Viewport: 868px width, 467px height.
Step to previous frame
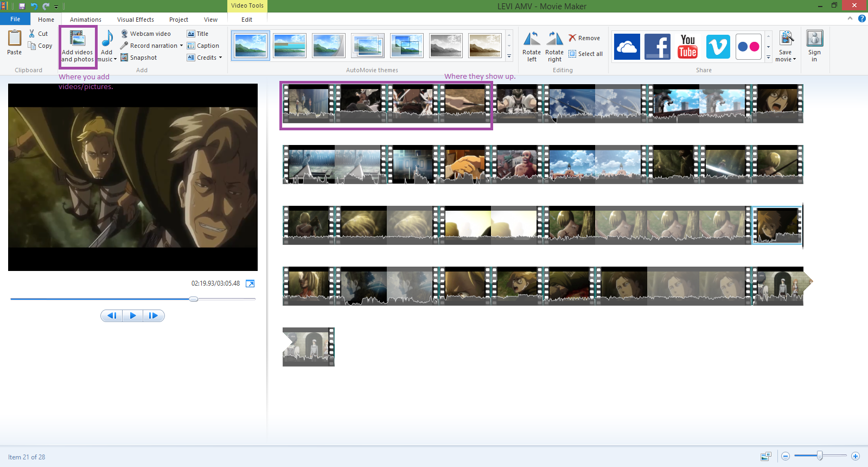click(112, 315)
